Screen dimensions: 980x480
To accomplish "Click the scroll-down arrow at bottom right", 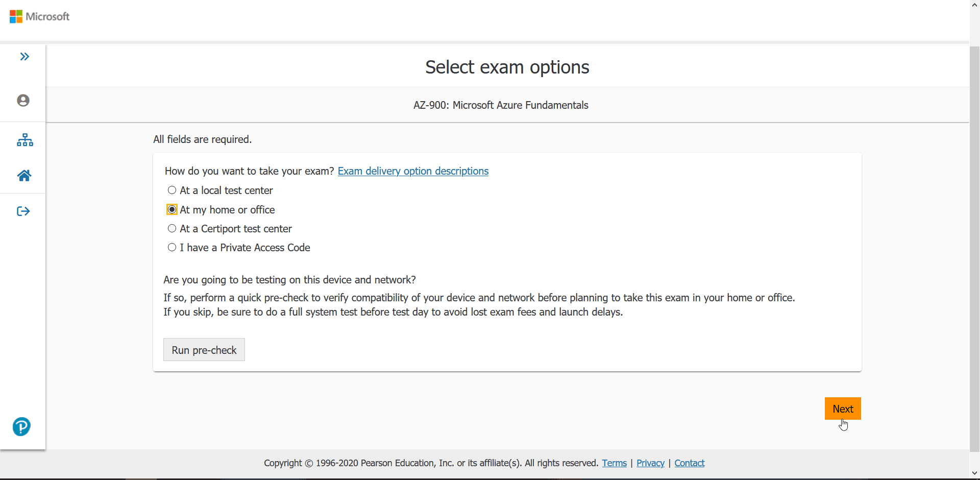I will tap(974, 473).
